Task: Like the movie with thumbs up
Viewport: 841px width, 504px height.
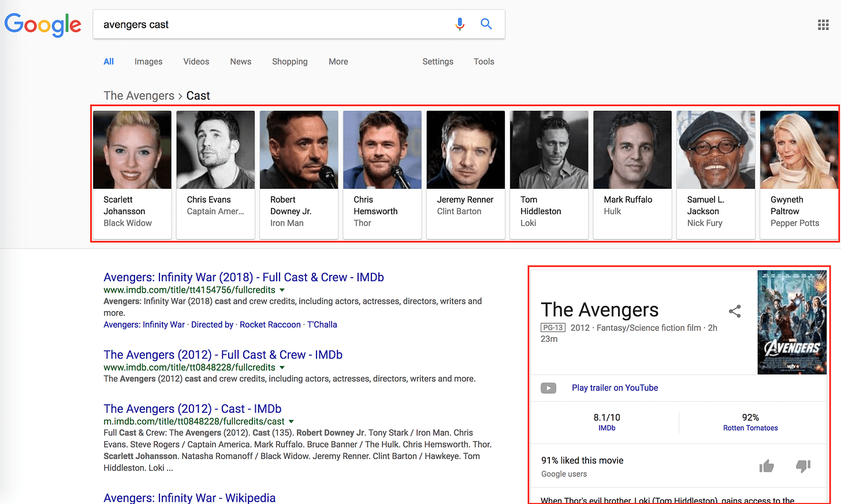Action: 766,466
